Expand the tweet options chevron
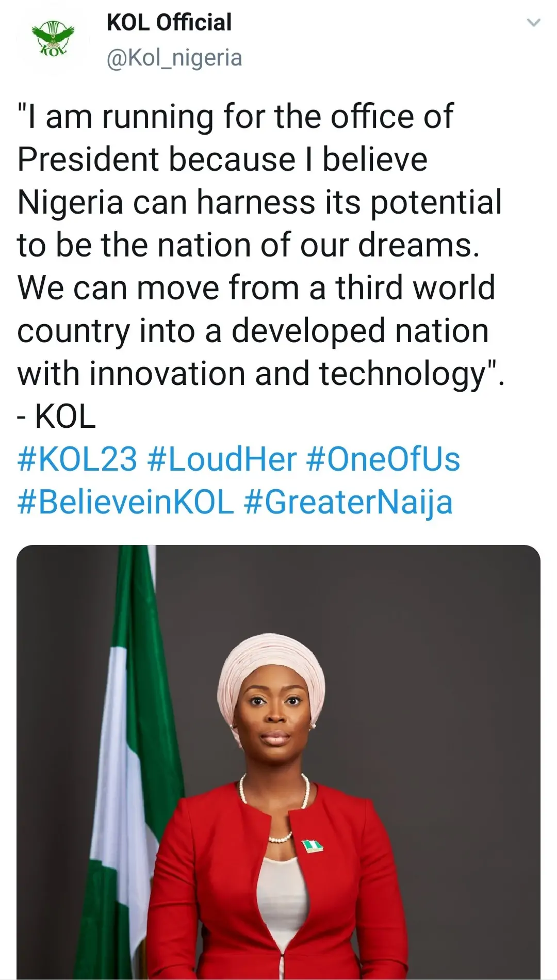Viewport: 557px width, 980px height. click(533, 23)
